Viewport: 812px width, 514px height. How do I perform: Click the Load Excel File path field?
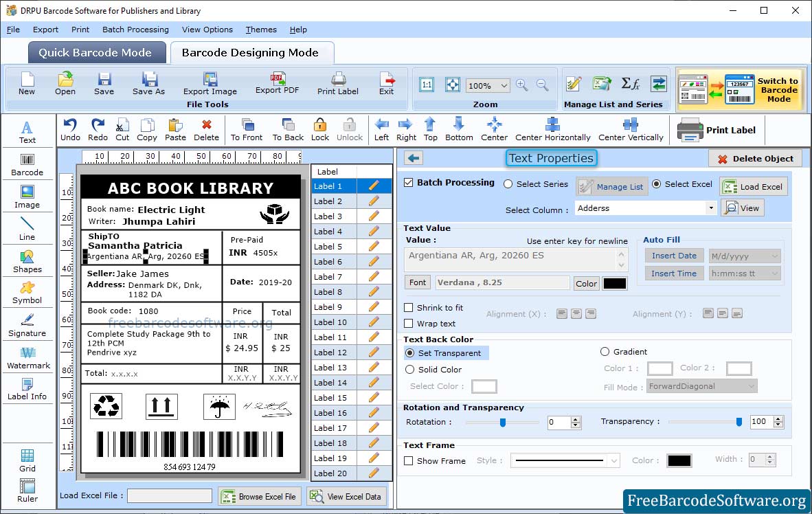point(170,496)
